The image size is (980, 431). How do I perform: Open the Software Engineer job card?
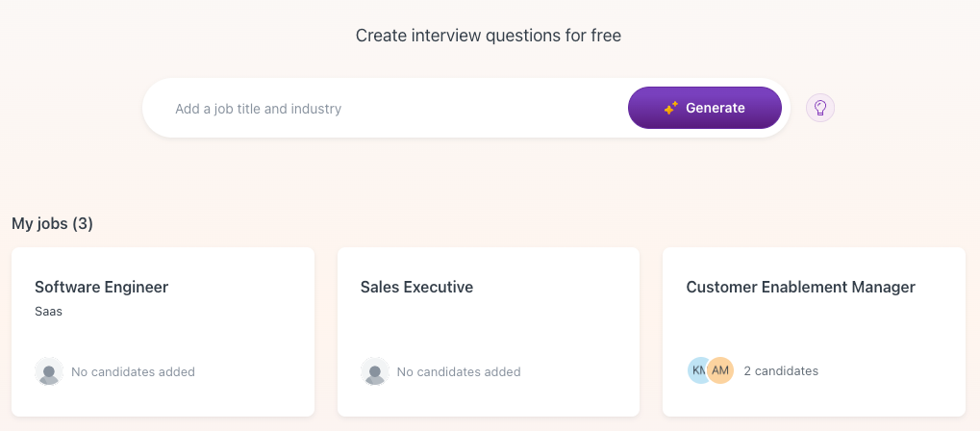[163, 332]
